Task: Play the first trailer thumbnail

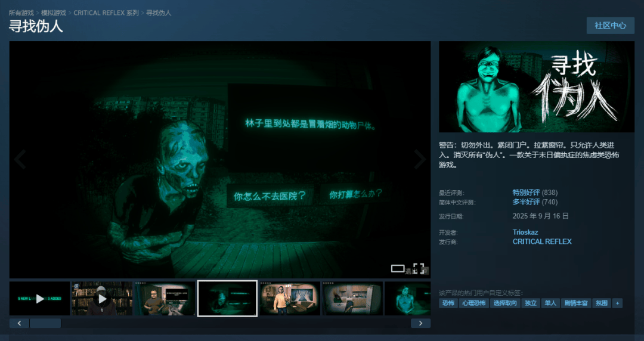Action: coord(39,299)
